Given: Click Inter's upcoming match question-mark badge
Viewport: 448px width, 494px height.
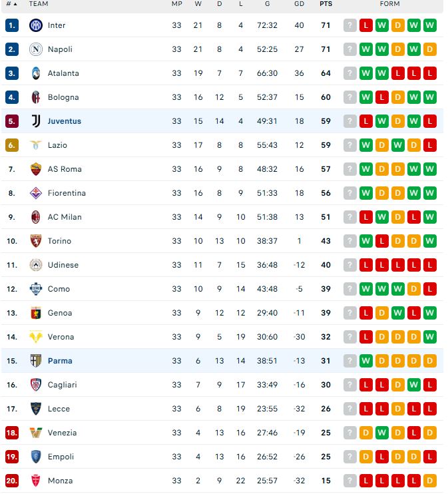Looking at the screenshot, I should [349, 25].
